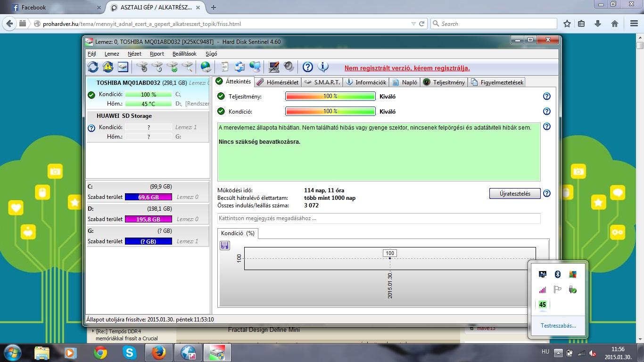644x362 pixels.
Task: Click the globe over disk toolbar icon
Action: [x=206, y=67]
